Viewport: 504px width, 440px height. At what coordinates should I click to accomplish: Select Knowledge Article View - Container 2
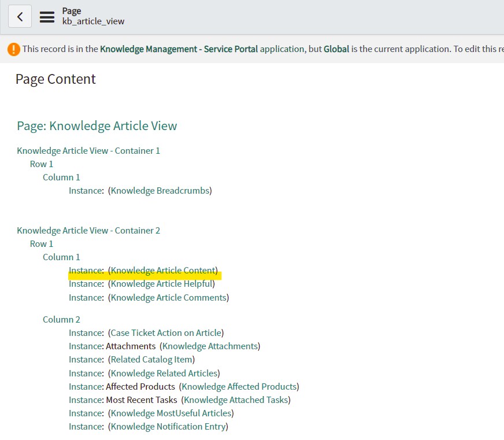pos(88,231)
